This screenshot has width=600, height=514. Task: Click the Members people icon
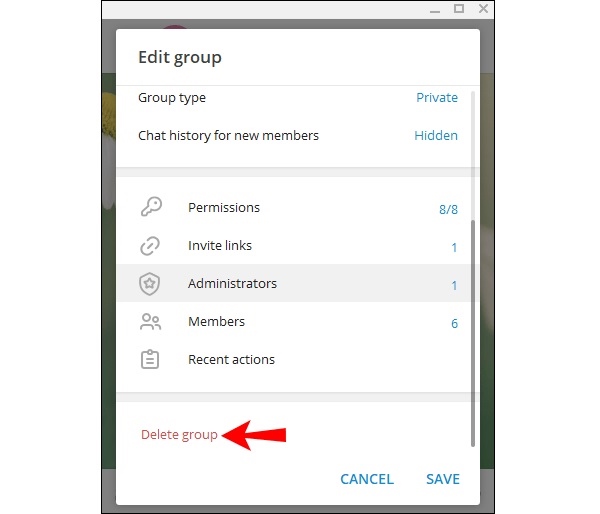coord(150,322)
